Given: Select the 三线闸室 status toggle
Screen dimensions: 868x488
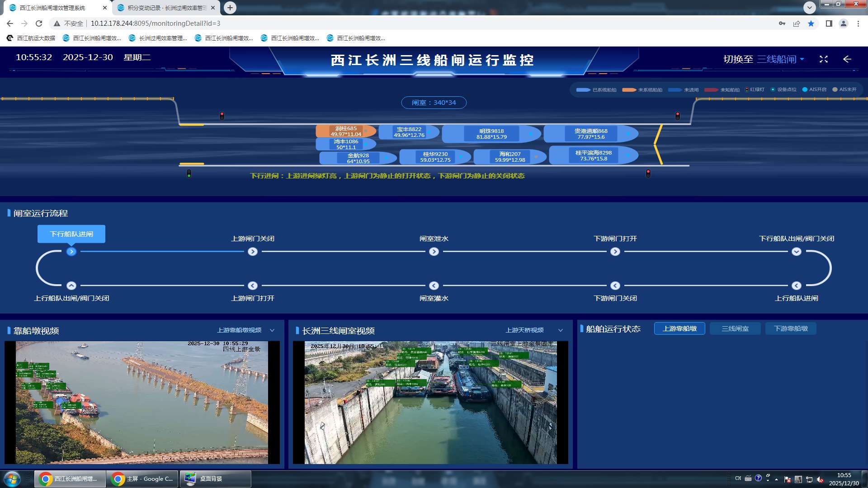Looking at the screenshot, I should [x=735, y=328].
